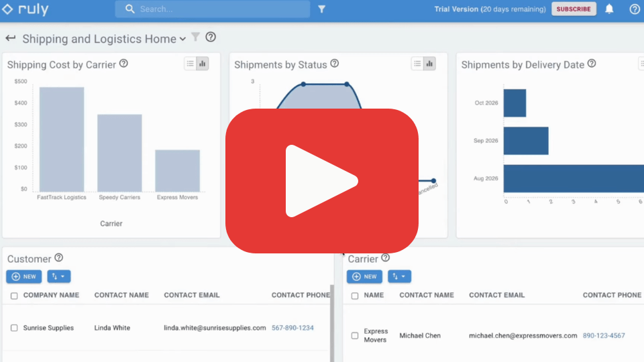
Task: Open the top bar filter icon
Action: coord(321,9)
